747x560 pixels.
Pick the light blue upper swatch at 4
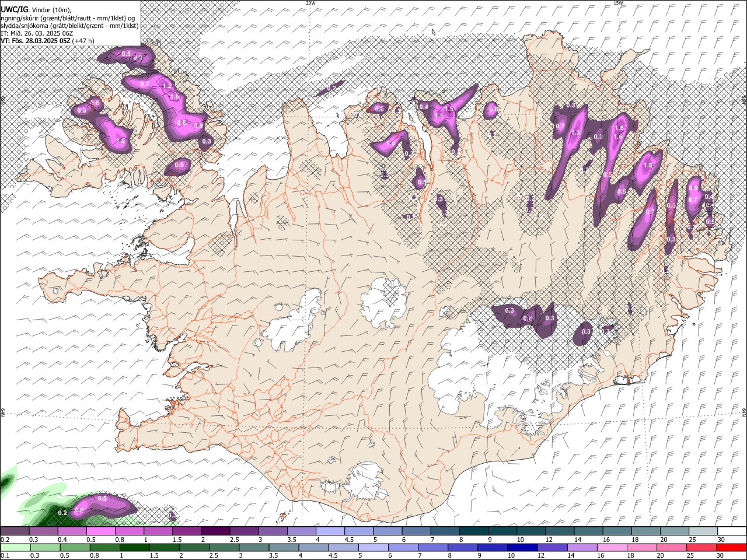pos(330,531)
